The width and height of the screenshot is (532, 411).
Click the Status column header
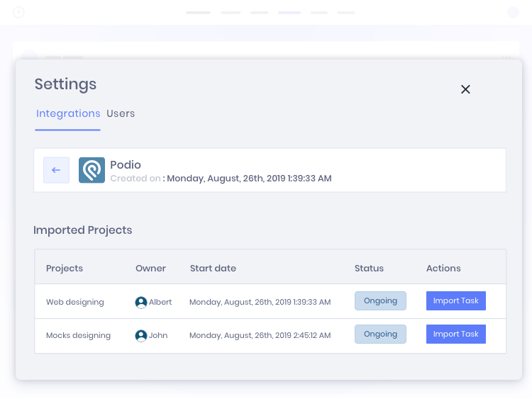369,268
